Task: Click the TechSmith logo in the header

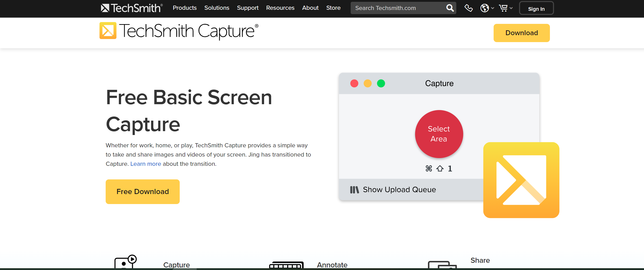Action: coord(132,8)
